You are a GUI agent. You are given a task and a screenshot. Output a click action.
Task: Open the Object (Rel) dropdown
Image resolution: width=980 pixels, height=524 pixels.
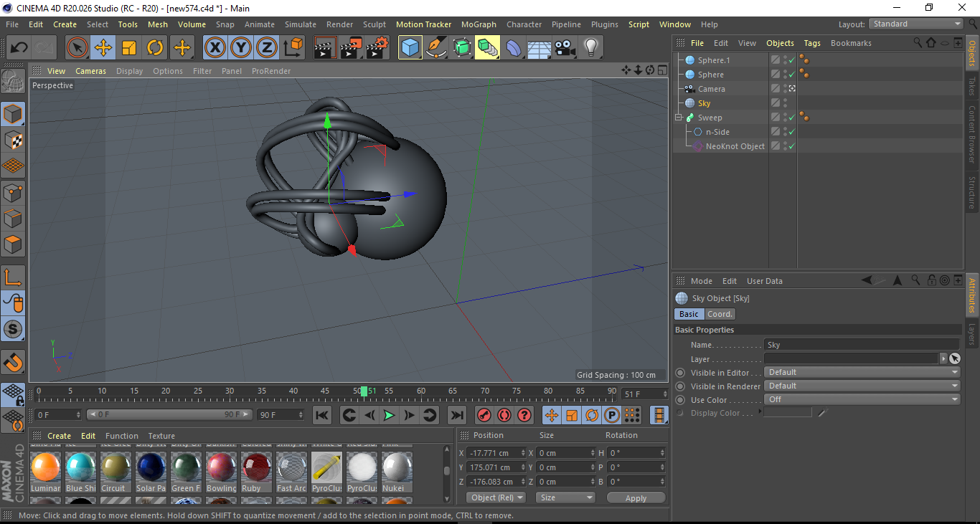coord(496,497)
